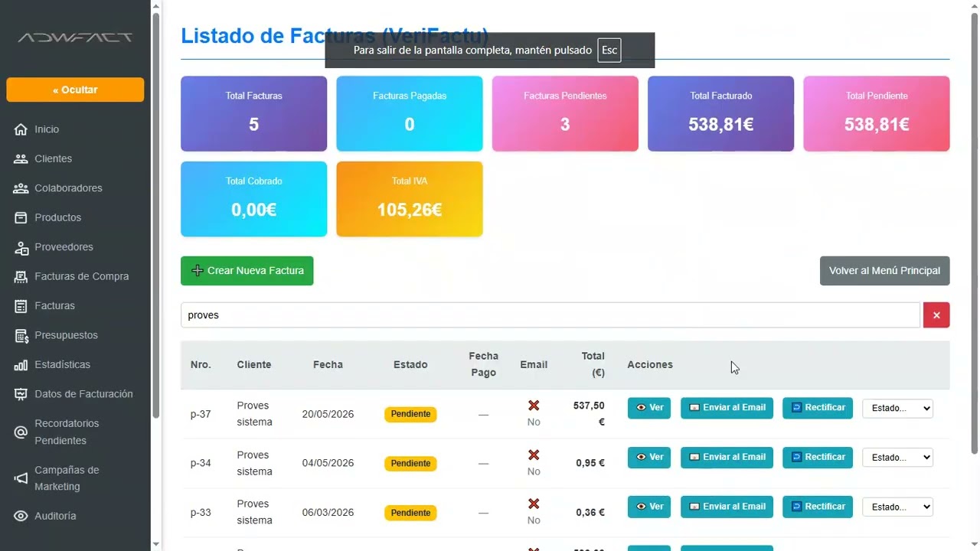Screen dimensions: 980x551
Task: Click Rectificar for invoice p-37
Action: click(x=818, y=408)
